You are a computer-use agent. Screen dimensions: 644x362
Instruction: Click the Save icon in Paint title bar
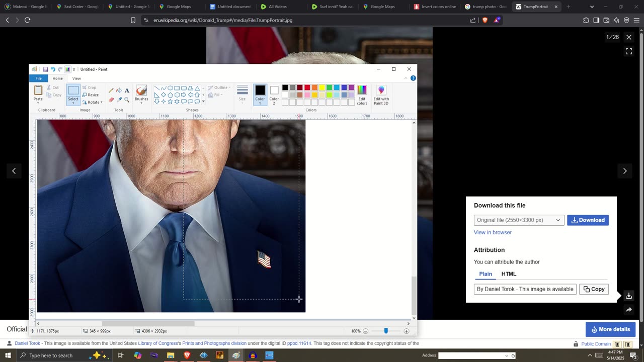[x=45, y=69]
